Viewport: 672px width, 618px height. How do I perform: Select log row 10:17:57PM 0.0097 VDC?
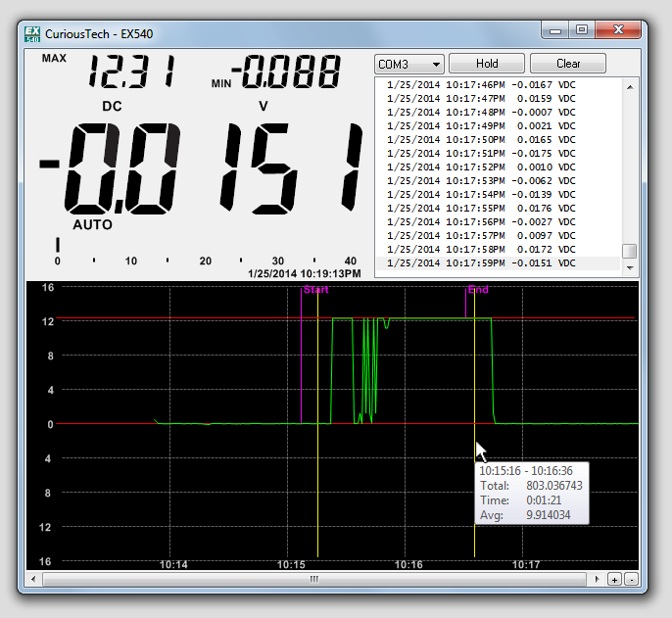[498, 236]
